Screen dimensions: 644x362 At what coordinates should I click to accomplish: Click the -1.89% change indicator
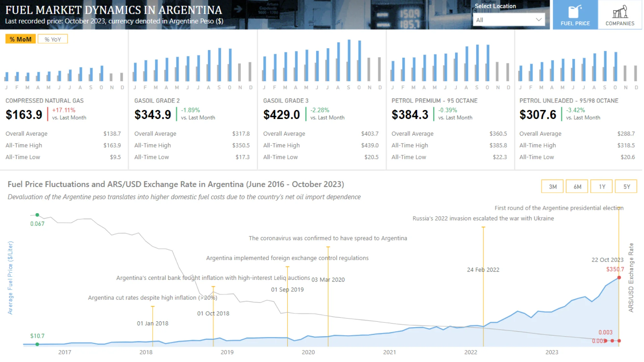[190, 110]
